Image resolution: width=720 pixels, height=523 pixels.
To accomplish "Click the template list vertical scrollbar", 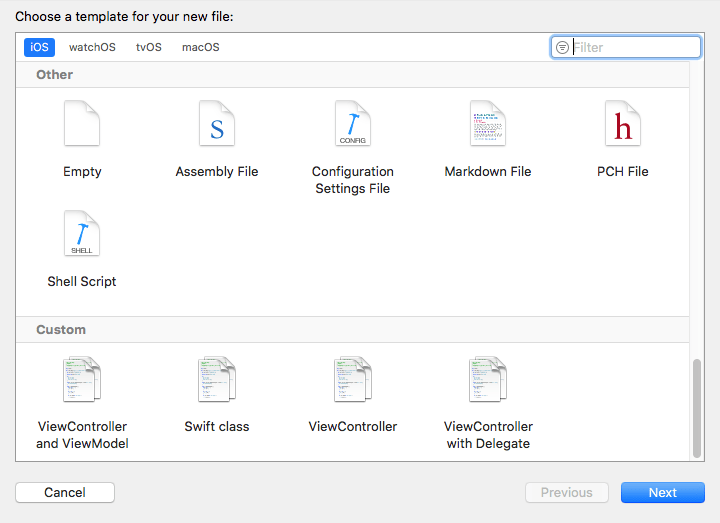I will coord(697,407).
